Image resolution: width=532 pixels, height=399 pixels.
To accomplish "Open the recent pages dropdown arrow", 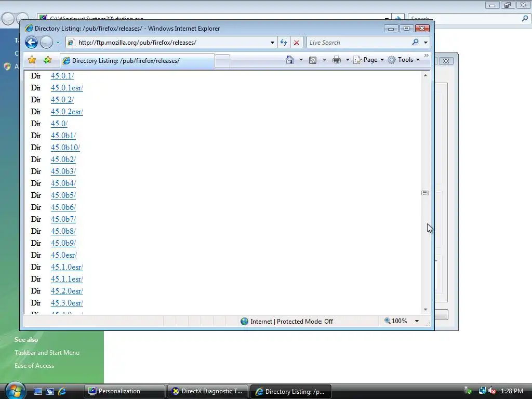I will click(x=58, y=43).
